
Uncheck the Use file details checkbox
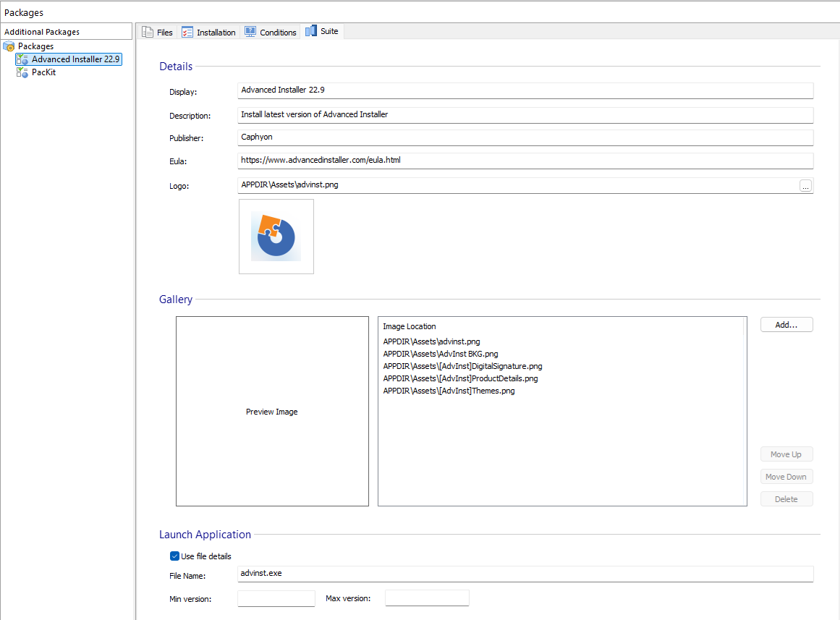174,556
